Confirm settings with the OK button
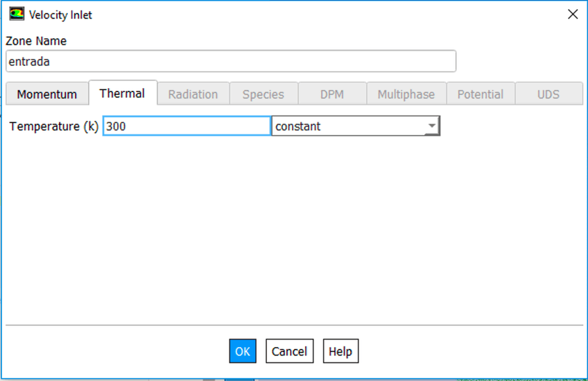 (x=243, y=351)
